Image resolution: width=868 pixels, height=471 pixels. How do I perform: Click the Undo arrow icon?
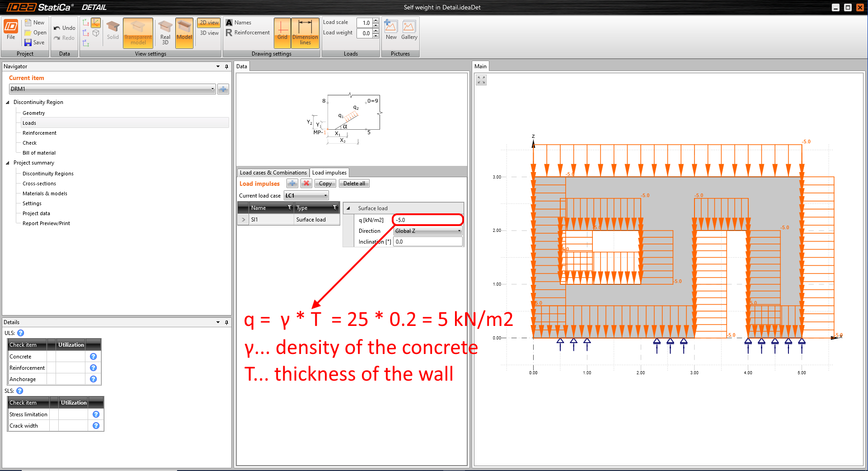pyautogui.click(x=57, y=28)
